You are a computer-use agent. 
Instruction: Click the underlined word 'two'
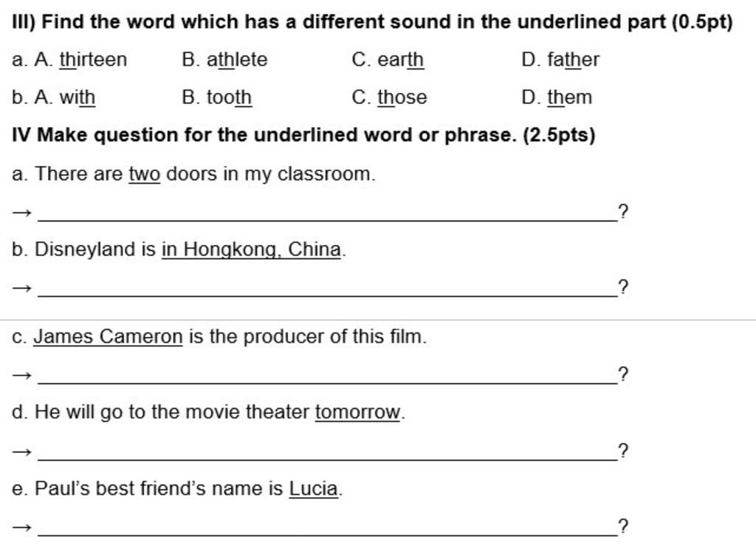point(144,174)
